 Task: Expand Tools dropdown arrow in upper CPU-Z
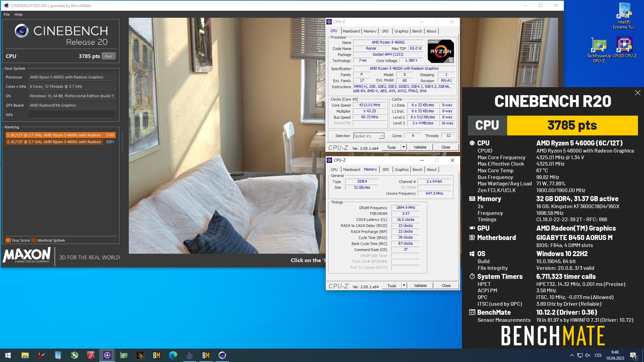(404, 147)
